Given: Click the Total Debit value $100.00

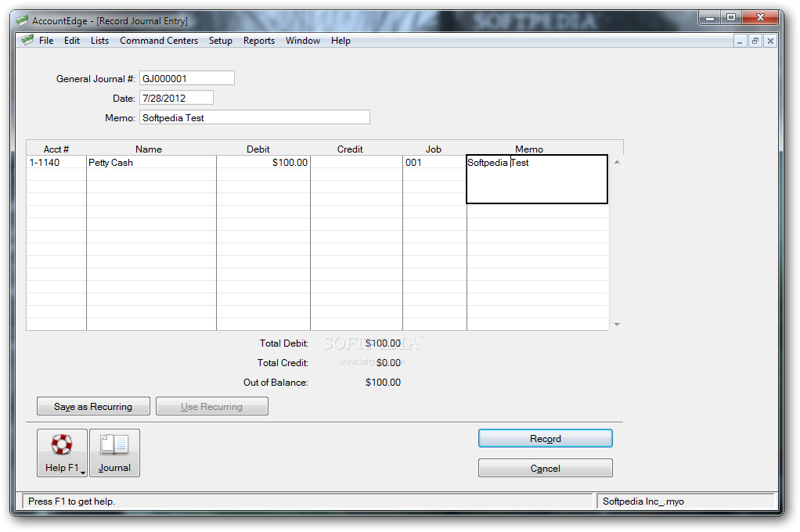Looking at the screenshot, I should point(383,343).
